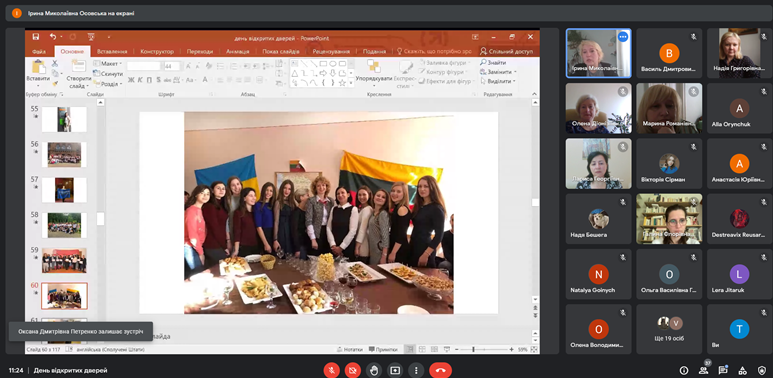Click the Примітки comments button
Screen dimensions: 773x378
(383, 349)
